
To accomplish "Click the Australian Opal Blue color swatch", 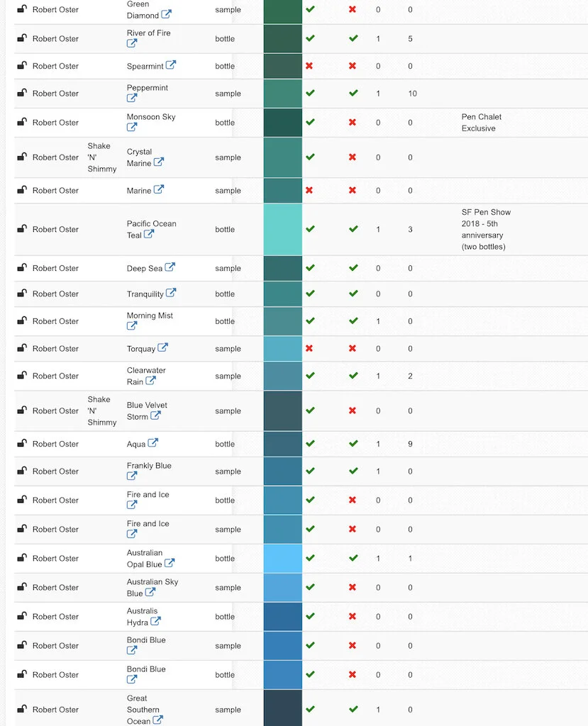I will (282, 559).
